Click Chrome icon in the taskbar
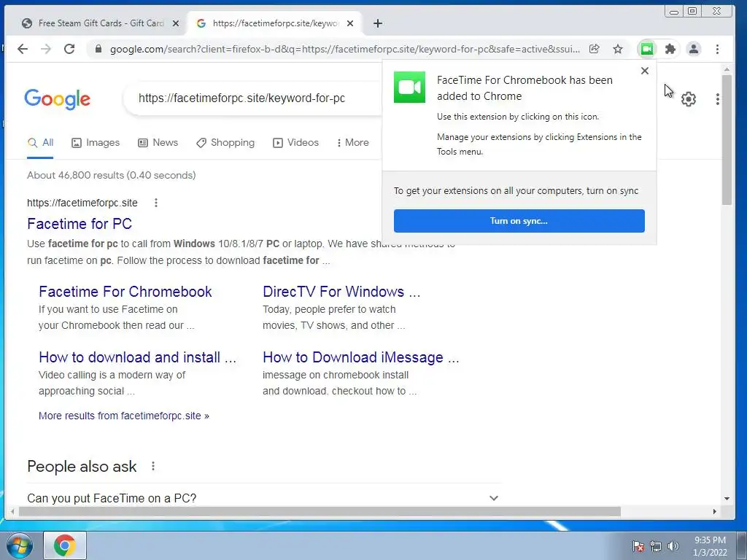This screenshot has height=560, width=747. [x=65, y=545]
